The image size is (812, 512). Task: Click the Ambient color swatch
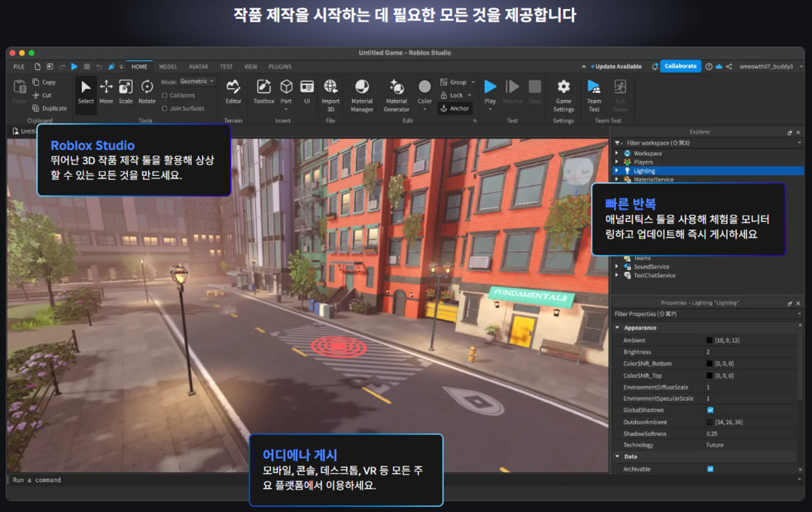pos(710,341)
